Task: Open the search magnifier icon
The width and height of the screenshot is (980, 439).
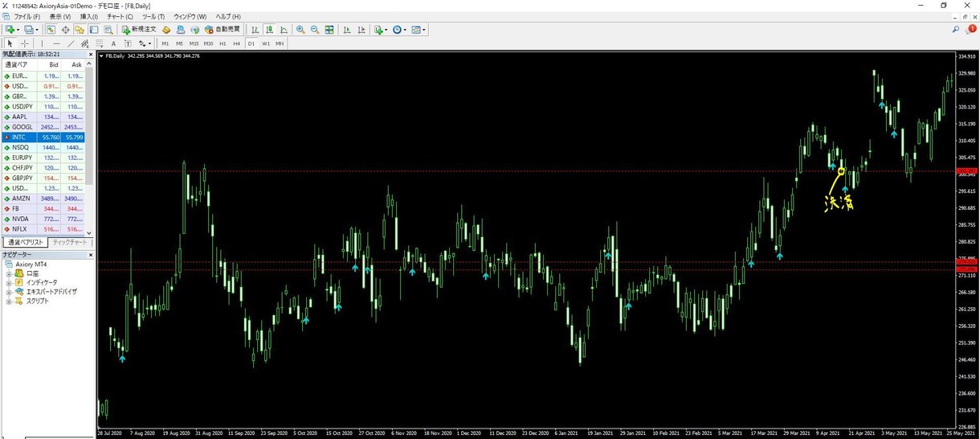Action: [956, 30]
